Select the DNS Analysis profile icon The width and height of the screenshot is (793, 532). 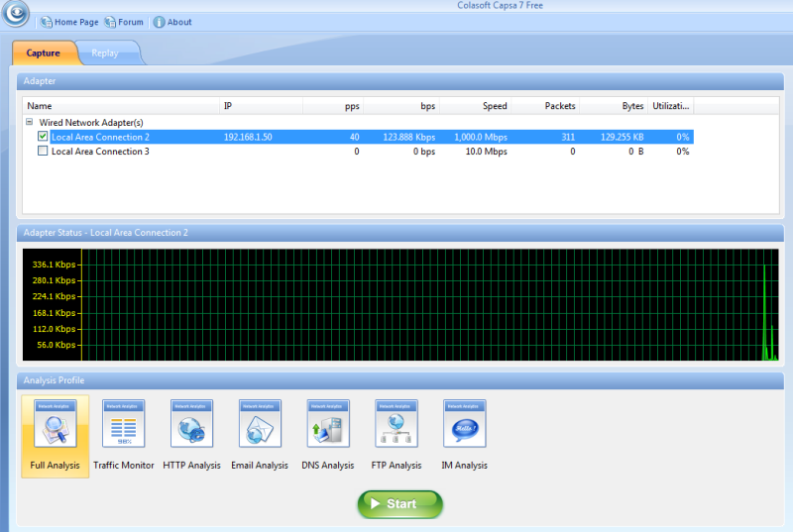[x=328, y=423]
